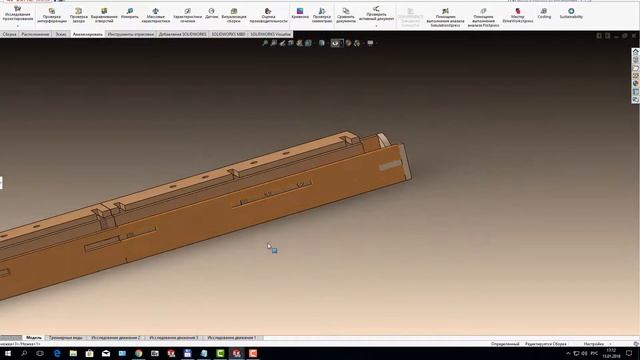This screenshot has height=360, width=640.
Task: Launch FloXpress analysis wizard
Action: coord(483,18)
